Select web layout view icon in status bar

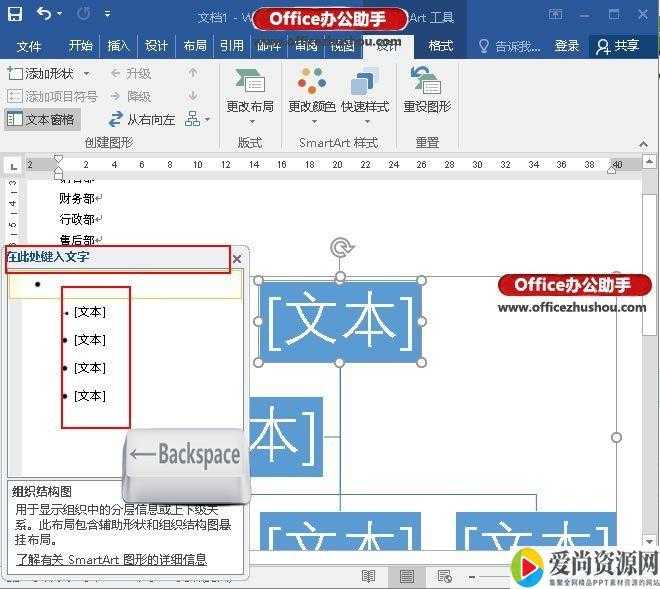(x=445, y=577)
